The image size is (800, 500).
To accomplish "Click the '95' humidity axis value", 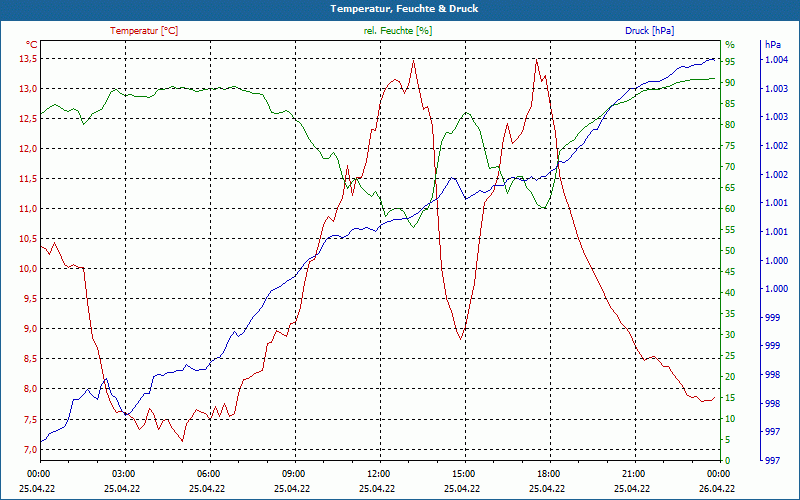I will (x=730, y=62).
